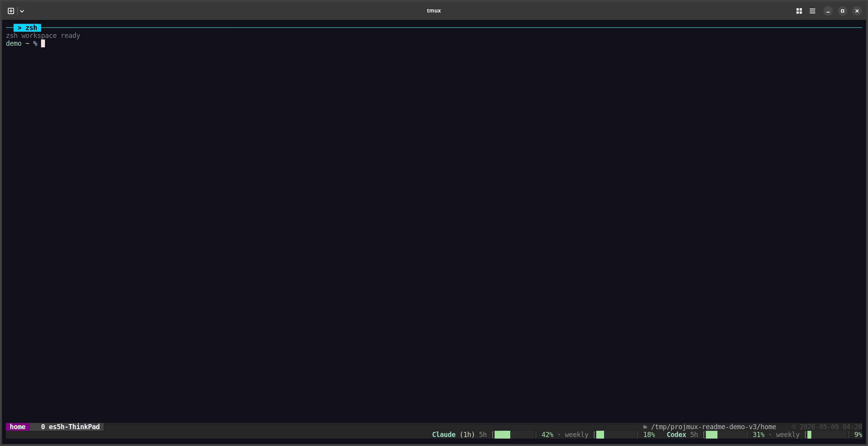This screenshot has width=868, height=446.
Task: Click the Claude usage label
Action: click(x=444, y=435)
